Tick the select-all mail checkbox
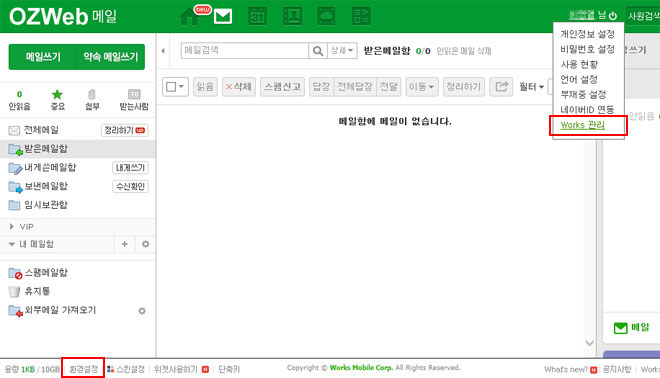The height and width of the screenshot is (378, 660). pyautogui.click(x=171, y=87)
